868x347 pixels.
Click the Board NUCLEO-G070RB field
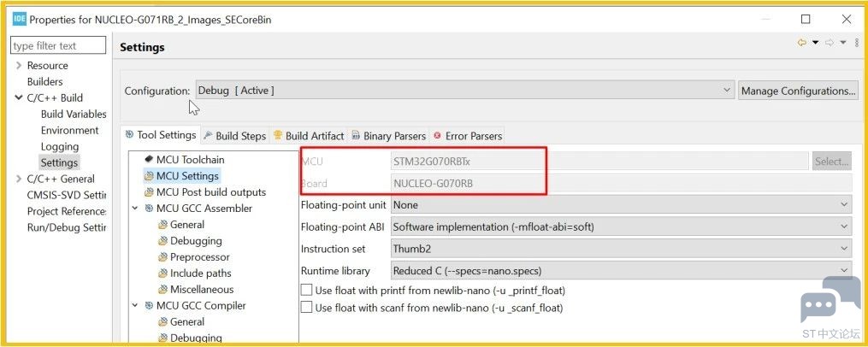621,183
